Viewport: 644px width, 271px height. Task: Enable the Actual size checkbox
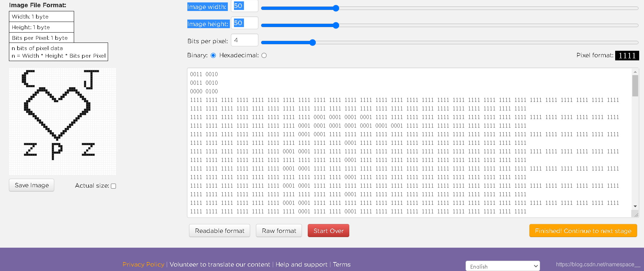click(x=114, y=186)
